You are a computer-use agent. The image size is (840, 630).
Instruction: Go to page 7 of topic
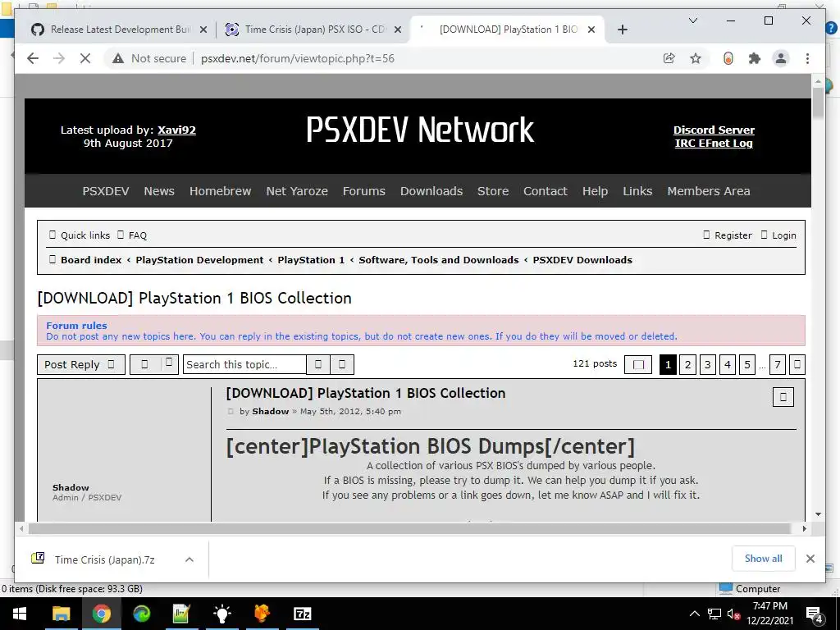point(778,365)
